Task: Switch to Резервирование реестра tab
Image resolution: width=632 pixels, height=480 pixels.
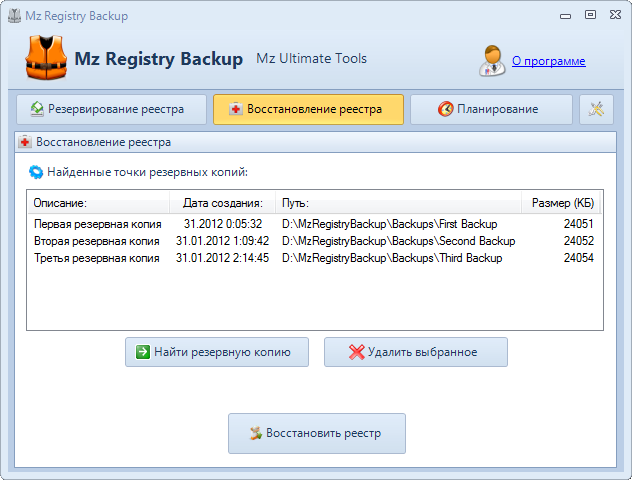Action: (111, 109)
